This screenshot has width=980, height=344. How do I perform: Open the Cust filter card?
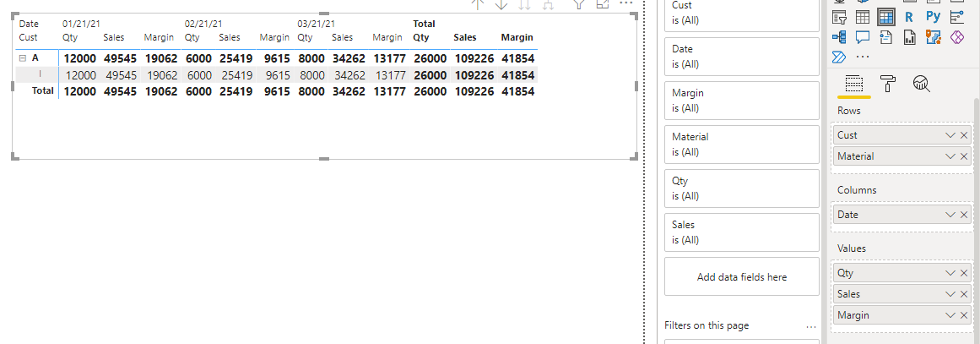pyautogui.click(x=742, y=14)
